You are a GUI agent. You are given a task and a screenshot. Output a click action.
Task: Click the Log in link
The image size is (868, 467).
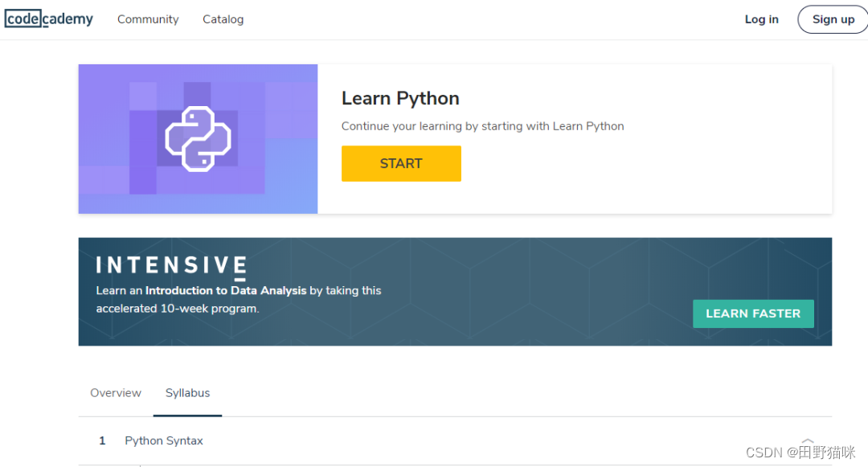click(x=761, y=19)
